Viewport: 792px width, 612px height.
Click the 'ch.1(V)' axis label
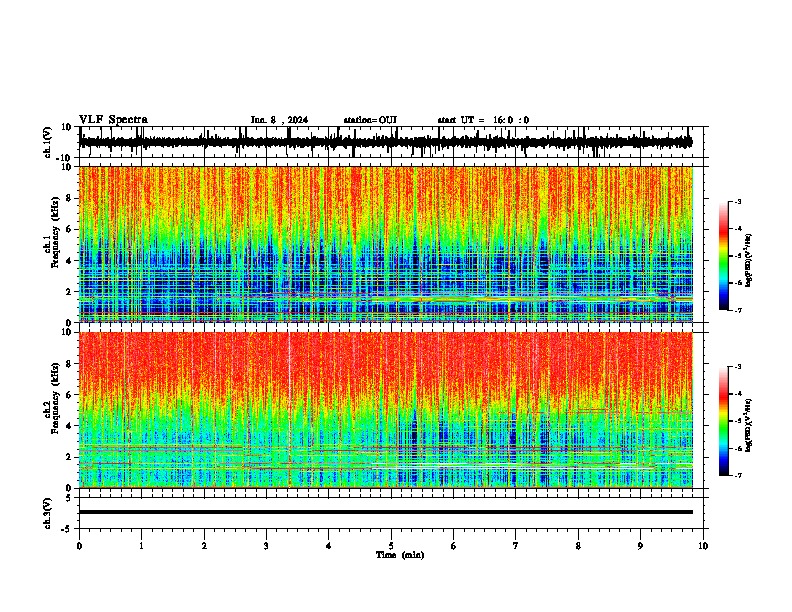click(48, 142)
